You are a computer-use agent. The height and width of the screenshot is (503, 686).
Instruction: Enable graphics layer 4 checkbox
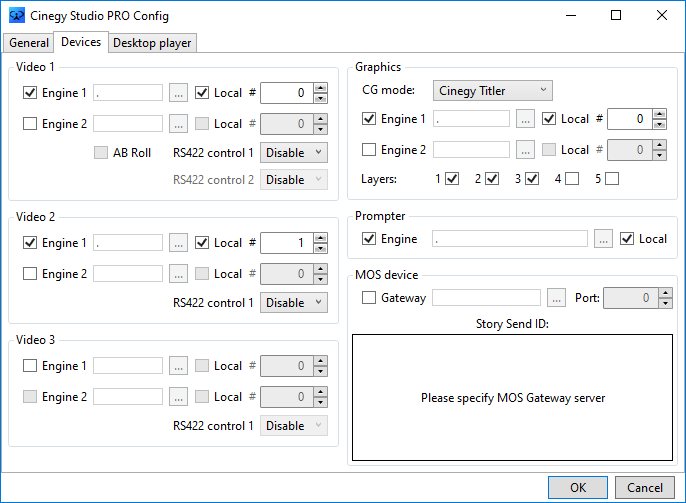point(572,178)
